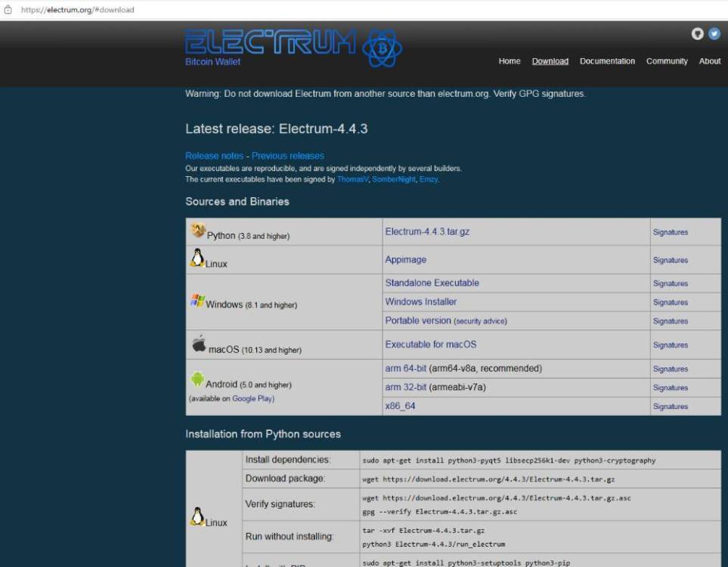The image size is (728, 567).
Task: Click the 'Verify signatures:' cell
Action: click(301, 504)
